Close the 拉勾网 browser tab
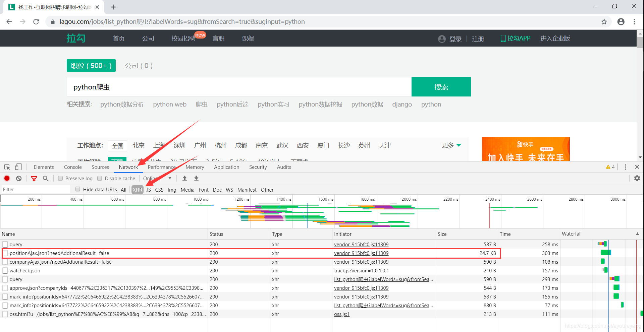The width and height of the screenshot is (644, 332). (97, 7)
